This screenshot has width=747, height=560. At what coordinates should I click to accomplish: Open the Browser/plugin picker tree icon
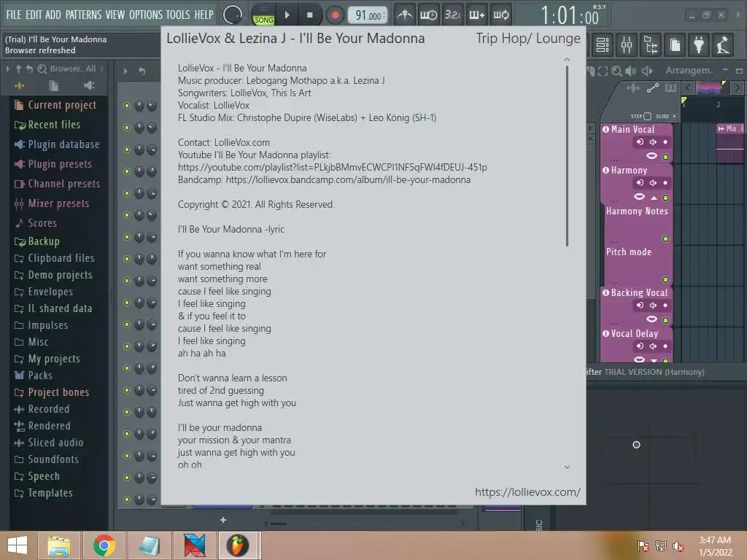click(x=651, y=44)
